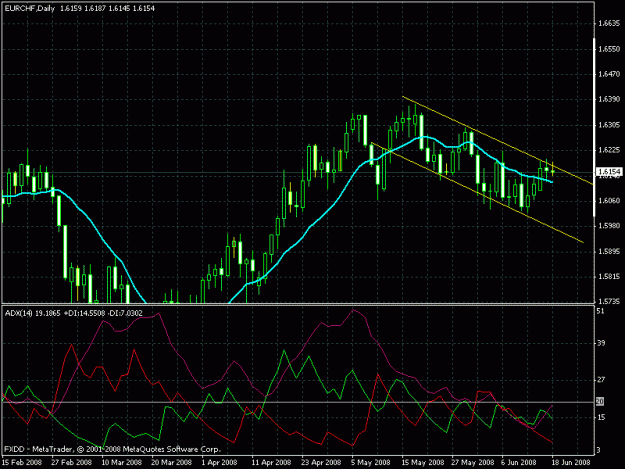This screenshot has height=469, width=625.
Task: Click the 15 May 2008 date label
Action: [423, 463]
